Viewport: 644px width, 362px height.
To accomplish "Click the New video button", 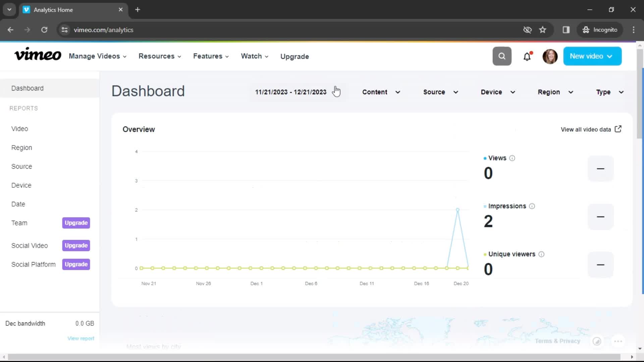I will [x=592, y=56].
